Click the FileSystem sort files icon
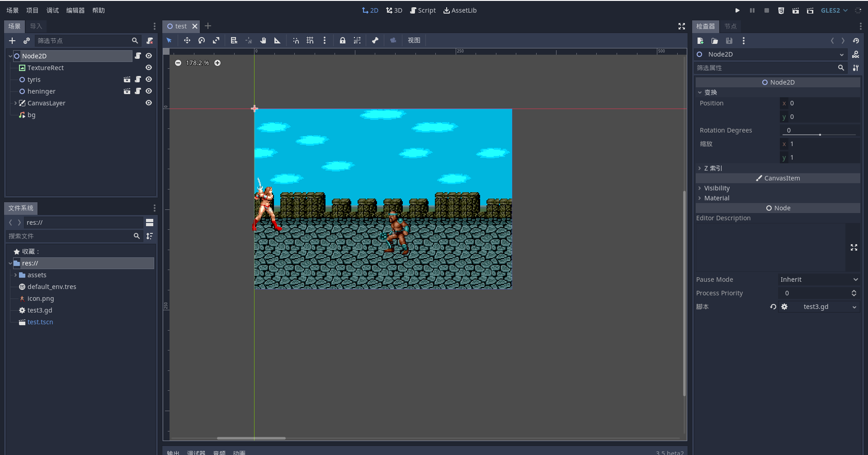 point(150,236)
